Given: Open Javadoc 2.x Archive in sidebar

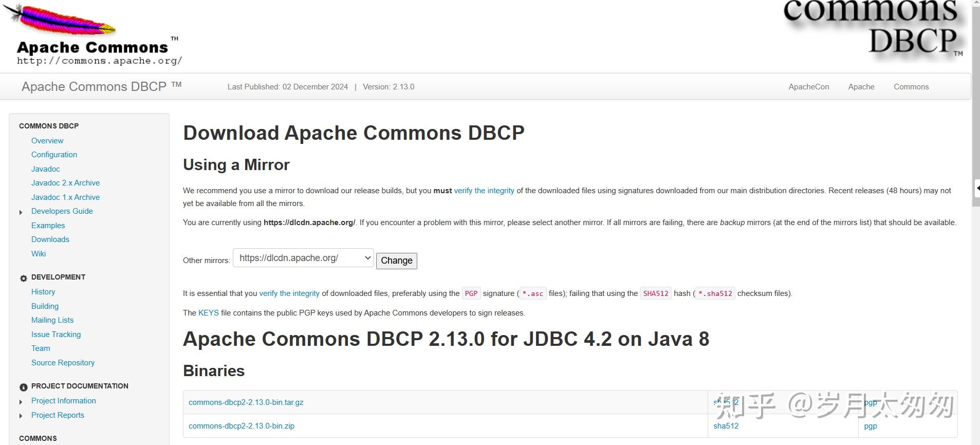Looking at the screenshot, I should (x=65, y=183).
